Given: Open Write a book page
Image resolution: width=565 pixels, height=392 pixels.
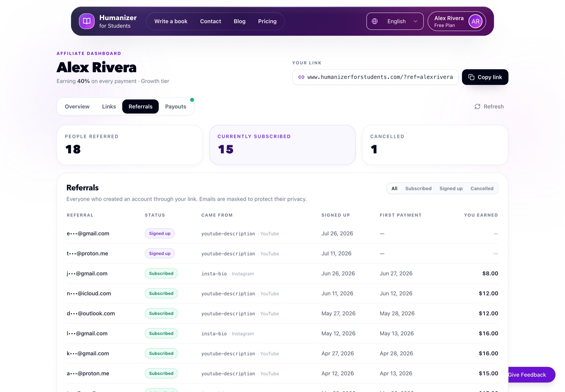Looking at the screenshot, I should 171,21.
